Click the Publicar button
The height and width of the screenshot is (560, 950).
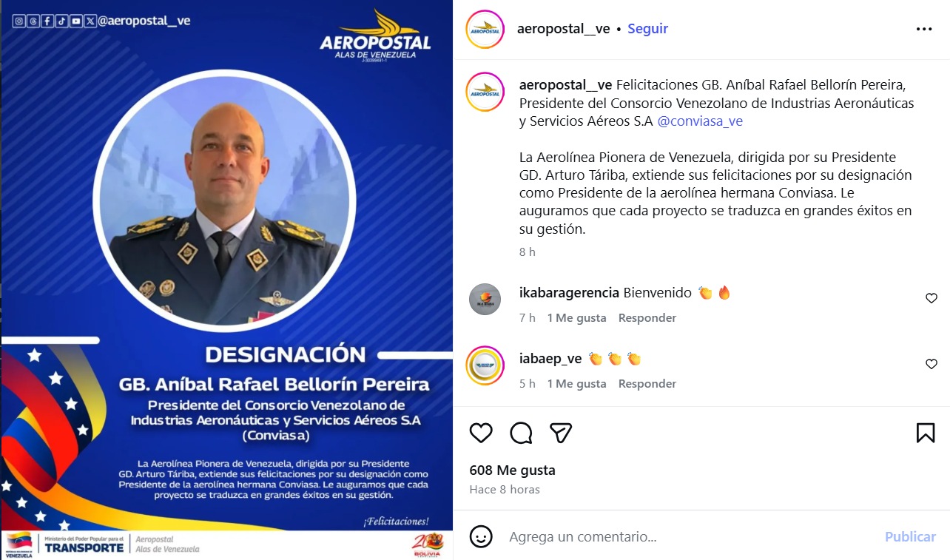point(910,536)
